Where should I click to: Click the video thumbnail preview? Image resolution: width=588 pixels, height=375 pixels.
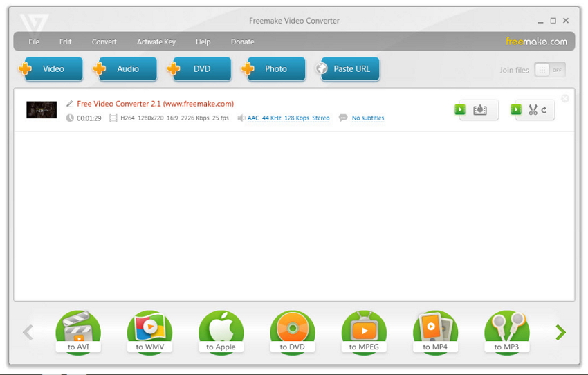(42, 110)
